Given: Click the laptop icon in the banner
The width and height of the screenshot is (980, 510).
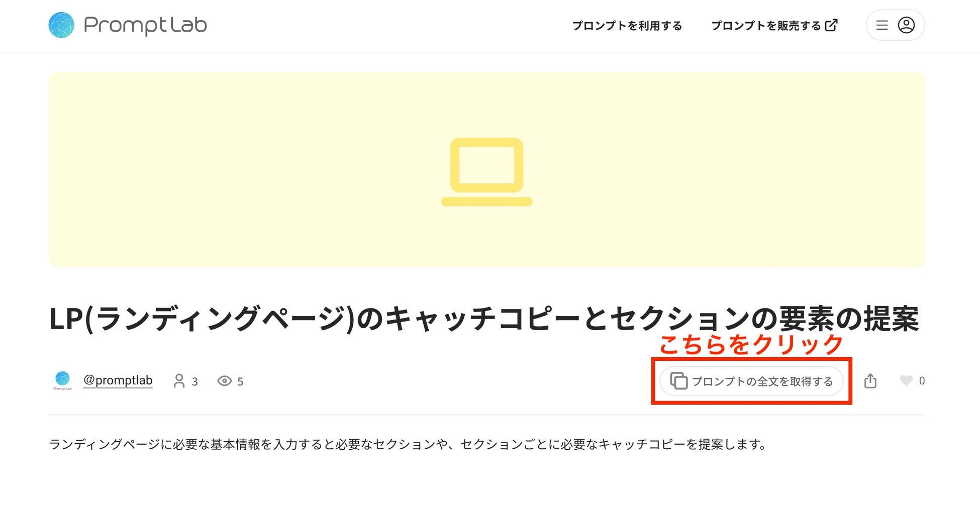Looking at the screenshot, I should 486,172.
